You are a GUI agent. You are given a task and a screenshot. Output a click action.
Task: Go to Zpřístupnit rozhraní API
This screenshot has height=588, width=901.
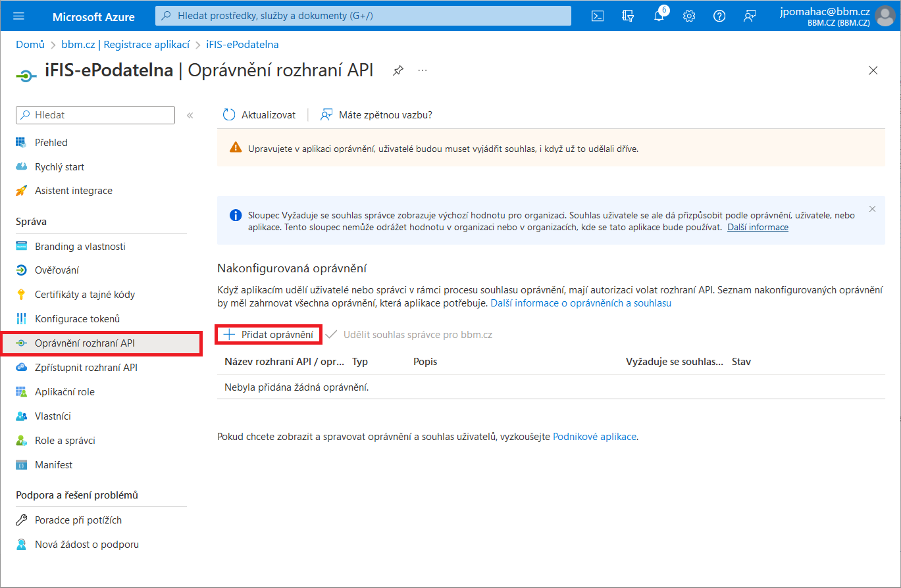click(86, 368)
